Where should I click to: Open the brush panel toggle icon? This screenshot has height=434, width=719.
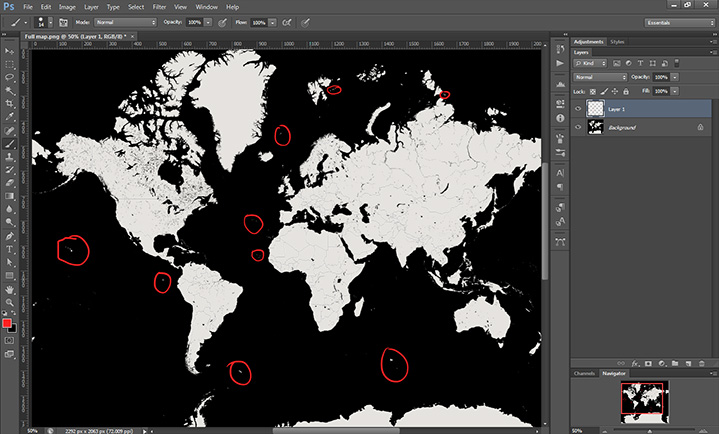pos(62,21)
